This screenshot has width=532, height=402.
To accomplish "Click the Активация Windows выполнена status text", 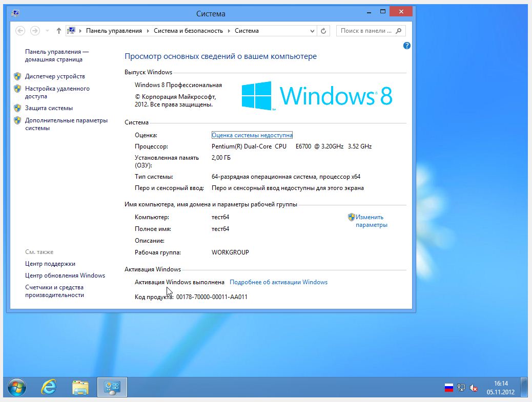I will [x=179, y=282].
